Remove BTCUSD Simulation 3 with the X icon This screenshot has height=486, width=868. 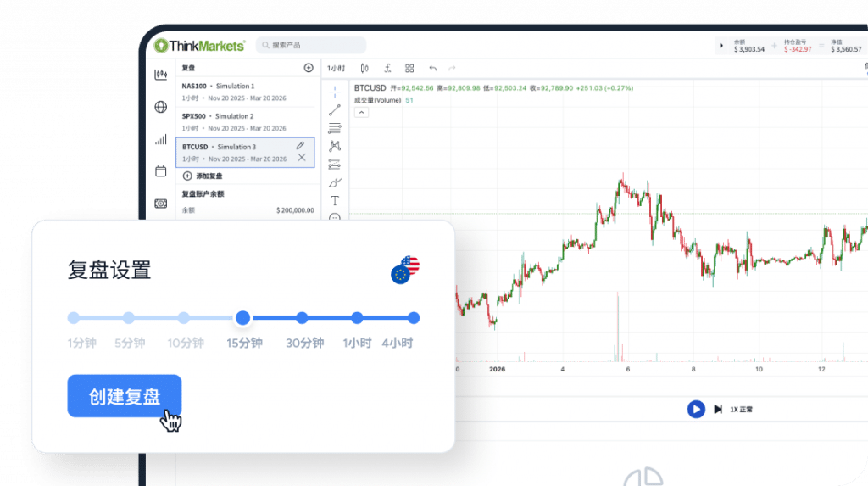pyautogui.click(x=302, y=158)
